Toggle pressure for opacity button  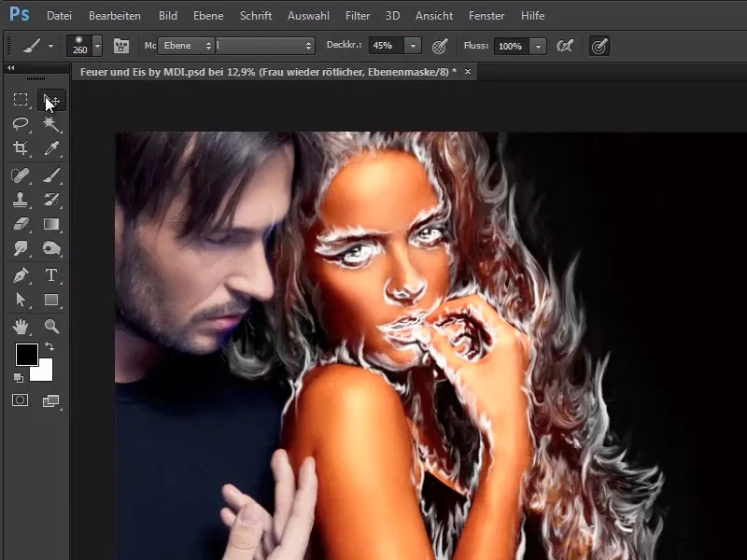coord(439,46)
